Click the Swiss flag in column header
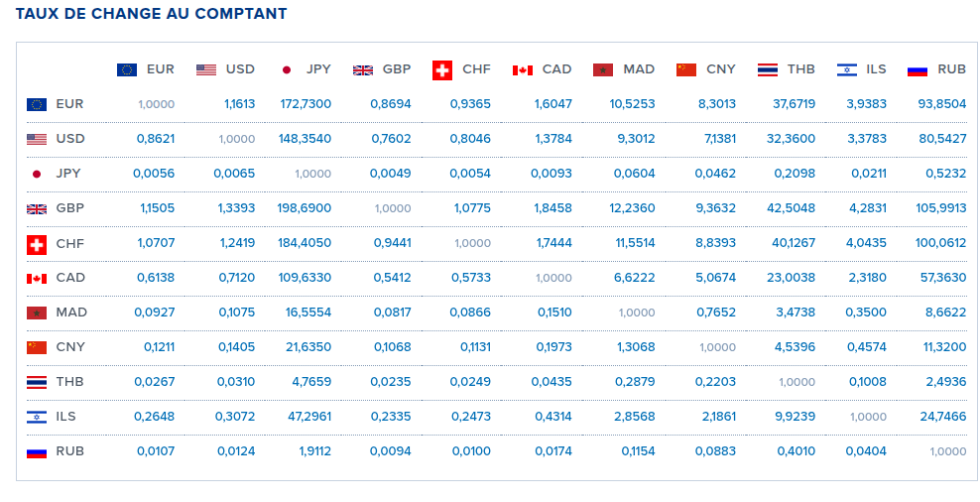 [x=442, y=69]
